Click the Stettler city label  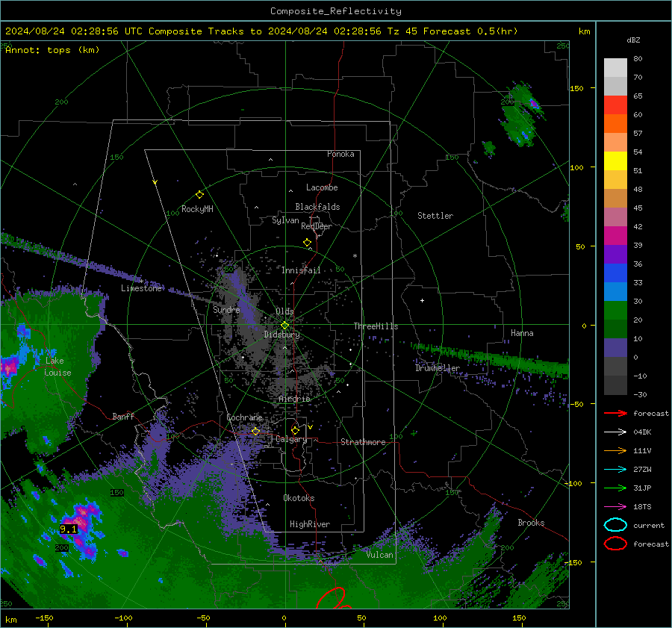tap(435, 216)
